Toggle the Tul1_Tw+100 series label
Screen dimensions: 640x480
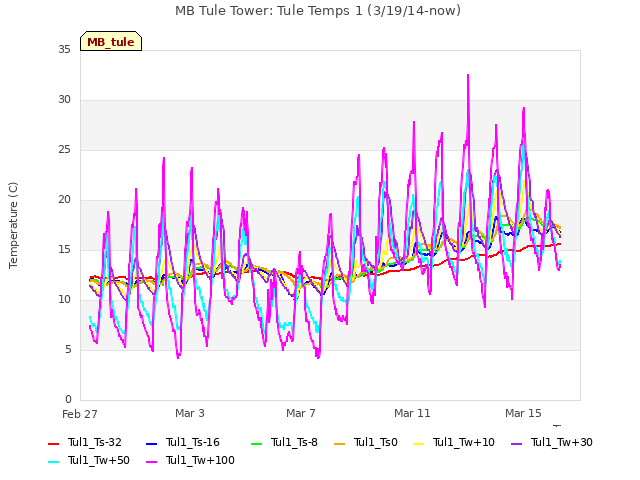pyautogui.click(x=200, y=460)
